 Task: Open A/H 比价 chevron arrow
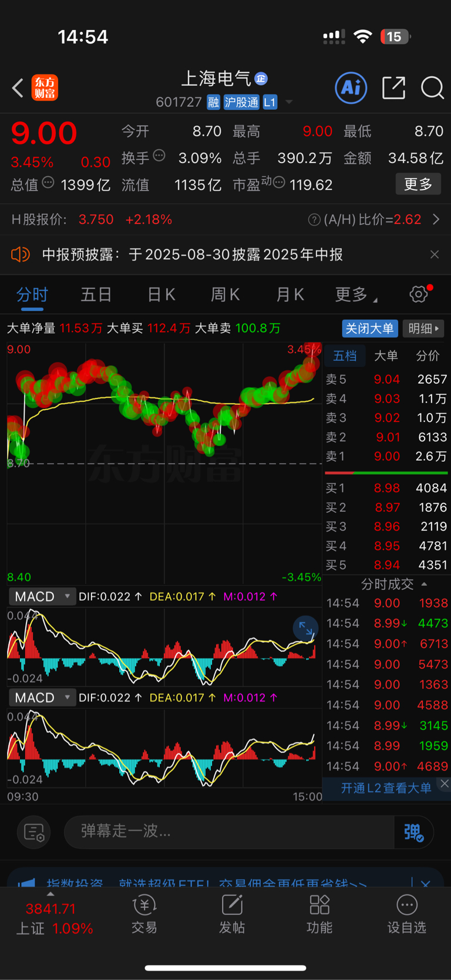[436, 219]
